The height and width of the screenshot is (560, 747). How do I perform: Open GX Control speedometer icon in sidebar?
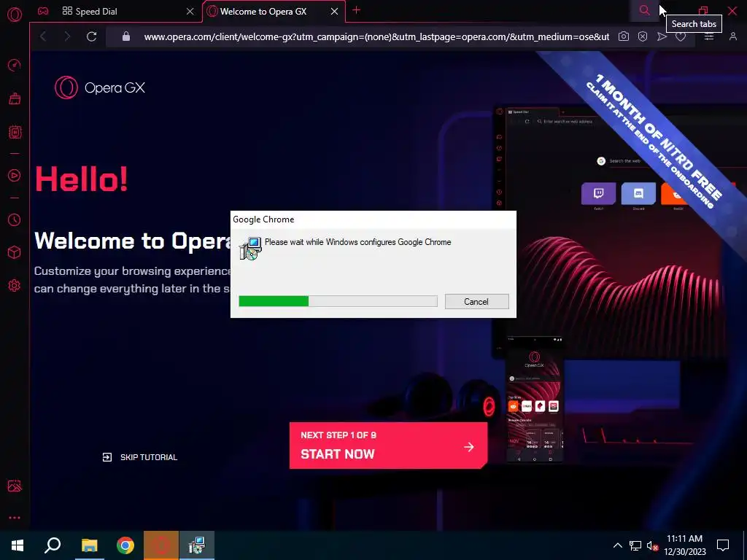(x=15, y=65)
